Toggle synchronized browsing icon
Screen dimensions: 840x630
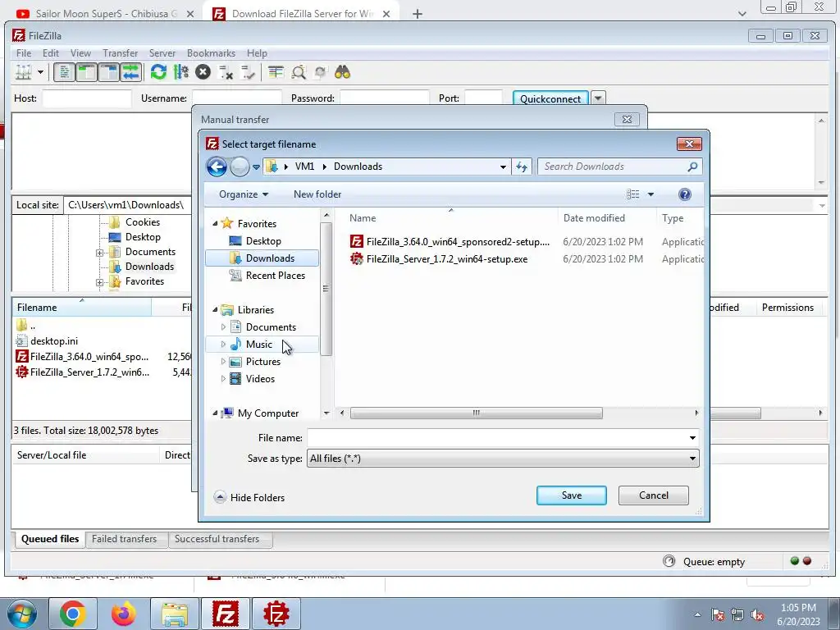[321, 72]
